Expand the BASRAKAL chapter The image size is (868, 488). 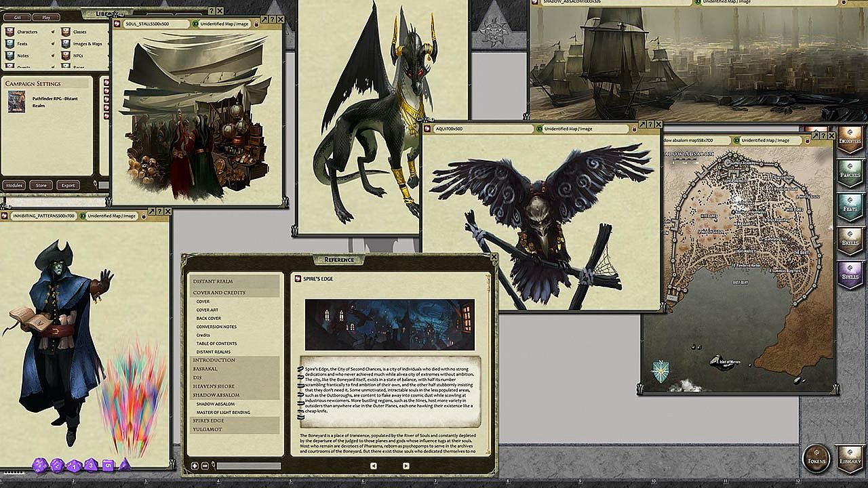(x=235, y=369)
